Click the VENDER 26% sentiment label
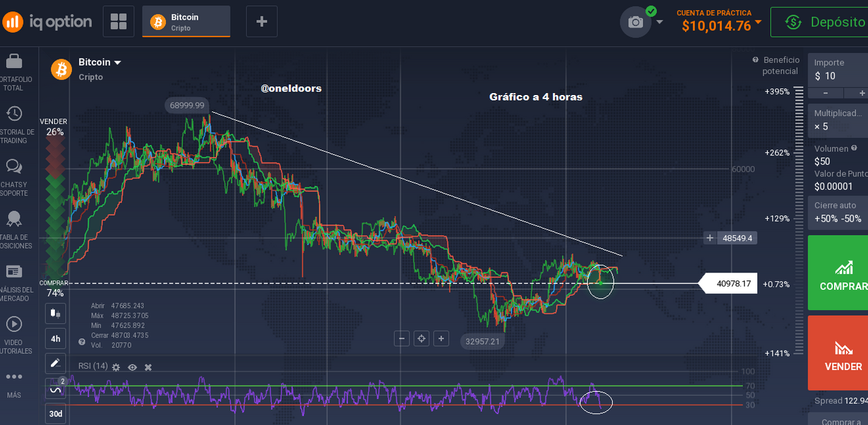The width and height of the screenshot is (868, 425). tap(54, 127)
